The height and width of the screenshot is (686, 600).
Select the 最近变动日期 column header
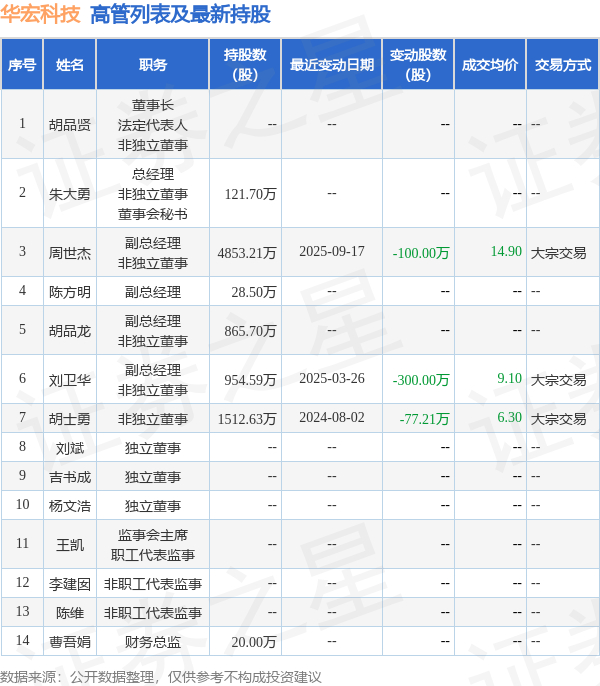pyautogui.click(x=332, y=65)
